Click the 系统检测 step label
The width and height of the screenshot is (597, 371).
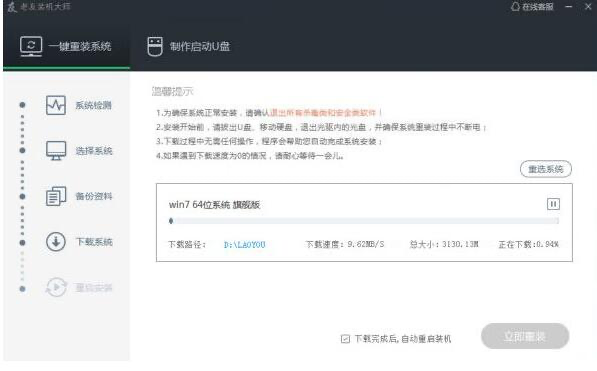coord(93,106)
